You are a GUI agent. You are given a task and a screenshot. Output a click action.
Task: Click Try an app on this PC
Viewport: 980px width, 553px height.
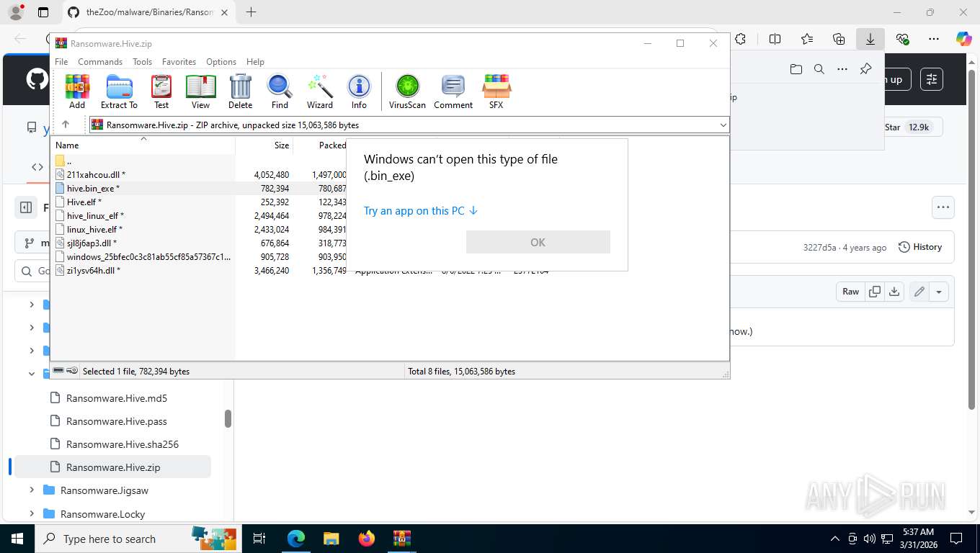coord(421,211)
